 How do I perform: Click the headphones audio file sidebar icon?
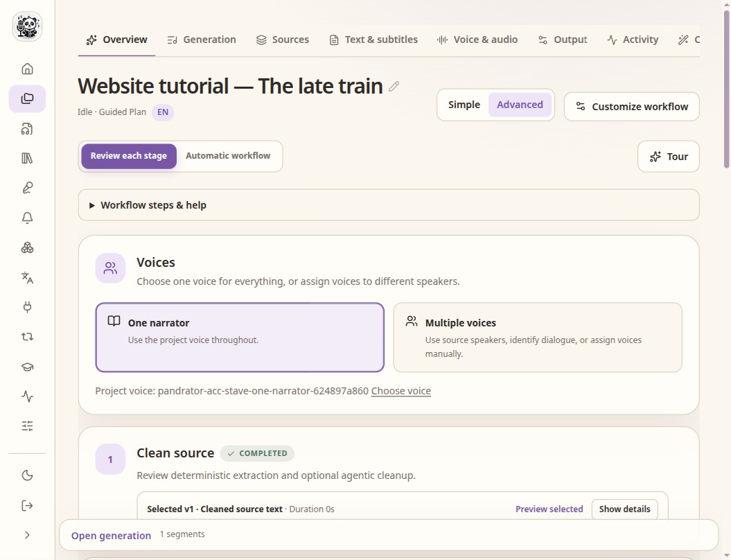27,129
